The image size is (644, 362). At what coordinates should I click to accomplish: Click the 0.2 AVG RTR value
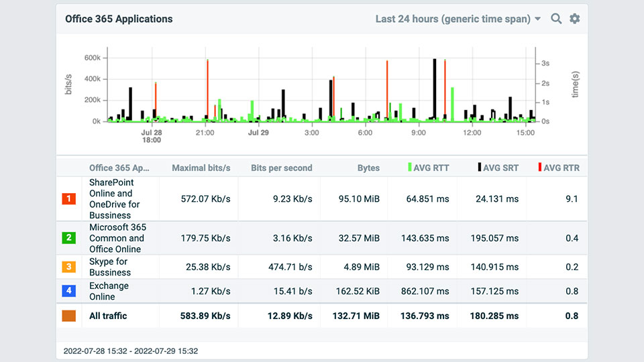[x=572, y=267]
